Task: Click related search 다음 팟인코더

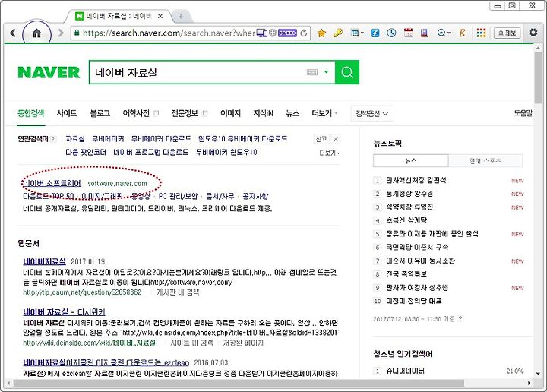Action: [x=85, y=152]
